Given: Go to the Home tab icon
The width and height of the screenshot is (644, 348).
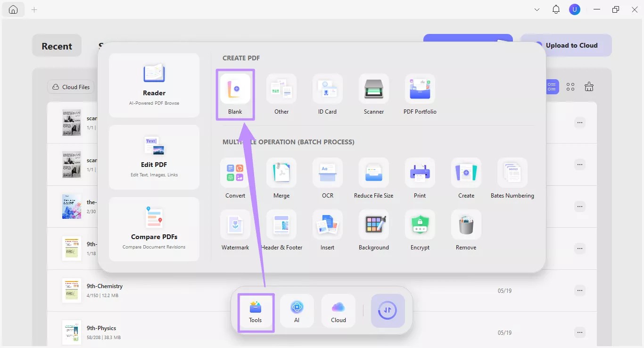Looking at the screenshot, I should (x=13, y=9).
